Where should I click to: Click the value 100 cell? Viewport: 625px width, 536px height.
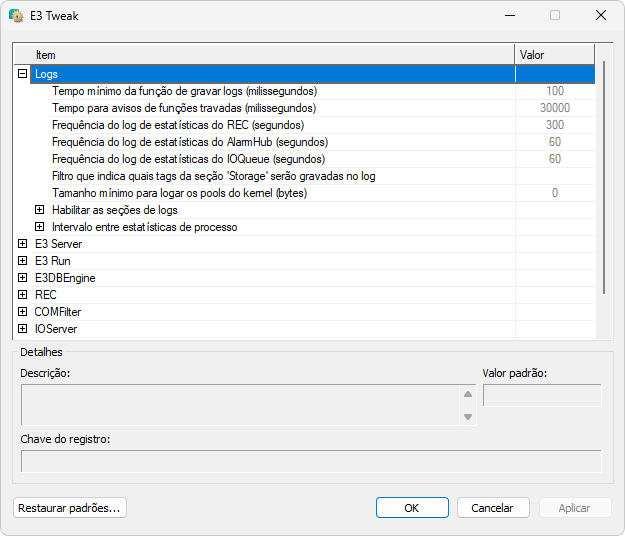(x=555, y=91)
